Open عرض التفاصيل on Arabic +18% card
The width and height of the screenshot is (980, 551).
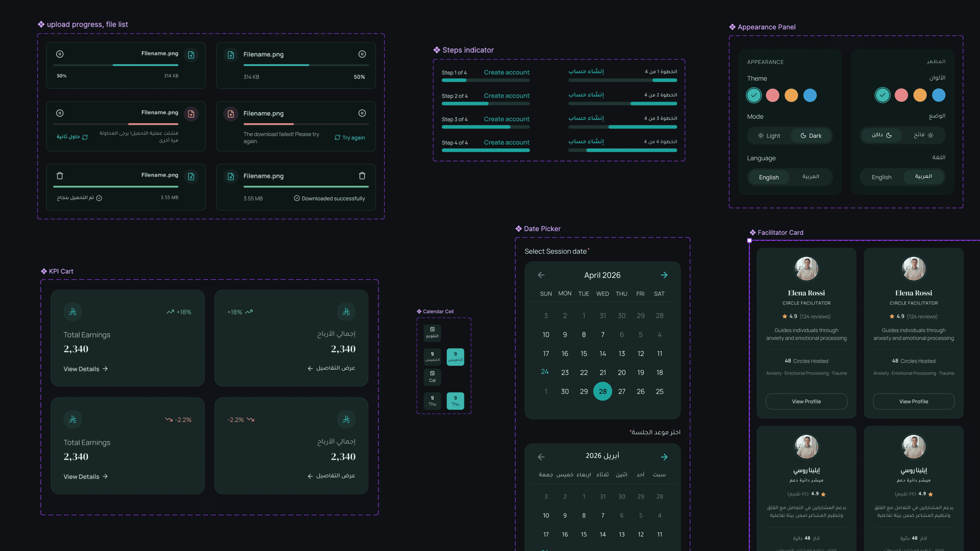pos(331,368)
